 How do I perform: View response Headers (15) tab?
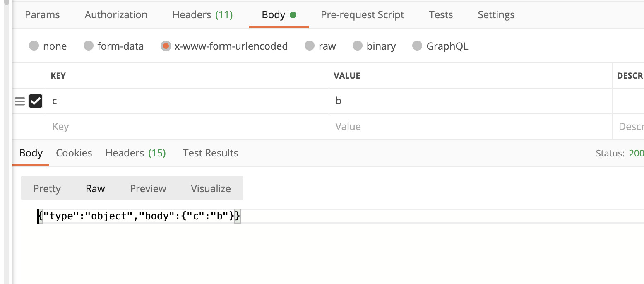(x=135, y=153)
